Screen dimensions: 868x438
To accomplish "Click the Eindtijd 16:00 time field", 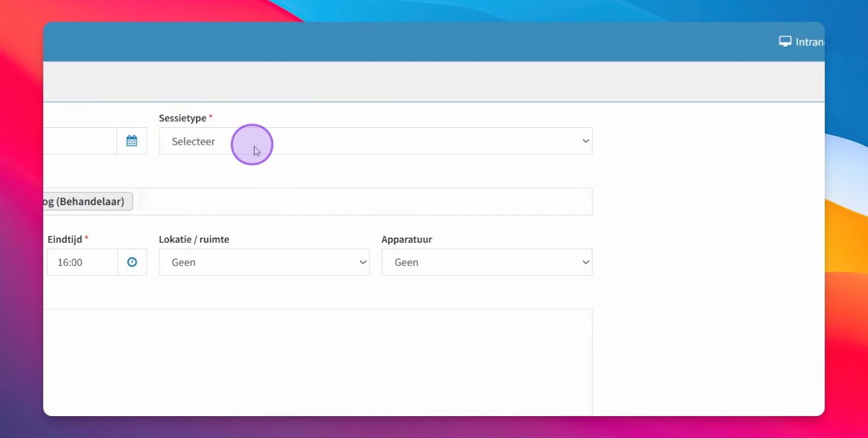I will point(82,262).
